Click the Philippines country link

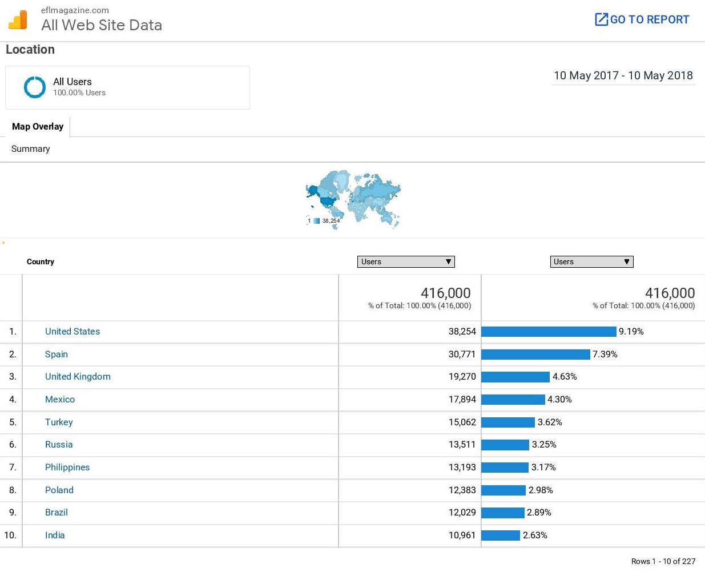(67, 467)
